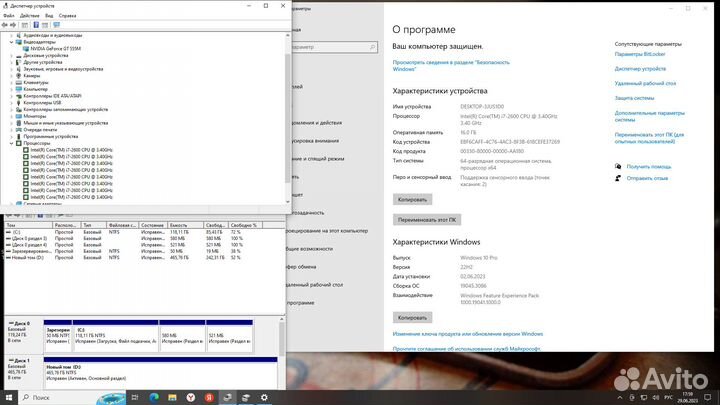Viewport: 720px width, 405px height.
Task: Launch Microsoft Edge from the taskbar
Action: (x=154, y=398)
